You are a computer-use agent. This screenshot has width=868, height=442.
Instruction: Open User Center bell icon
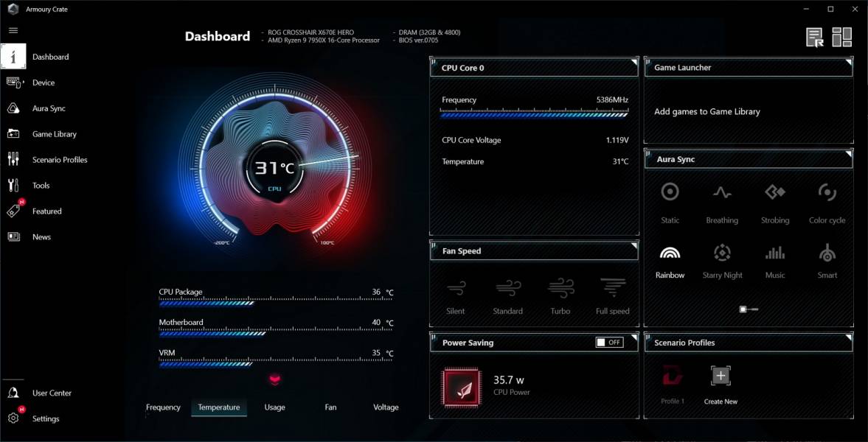(x=13, y=393)
